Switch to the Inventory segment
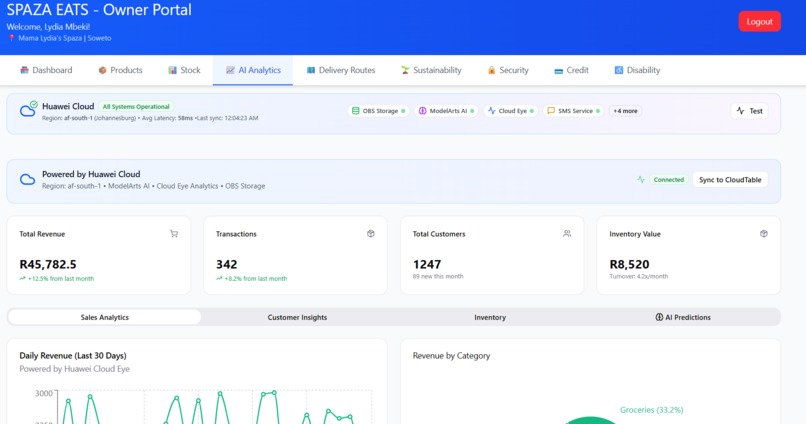 (490, 317)
